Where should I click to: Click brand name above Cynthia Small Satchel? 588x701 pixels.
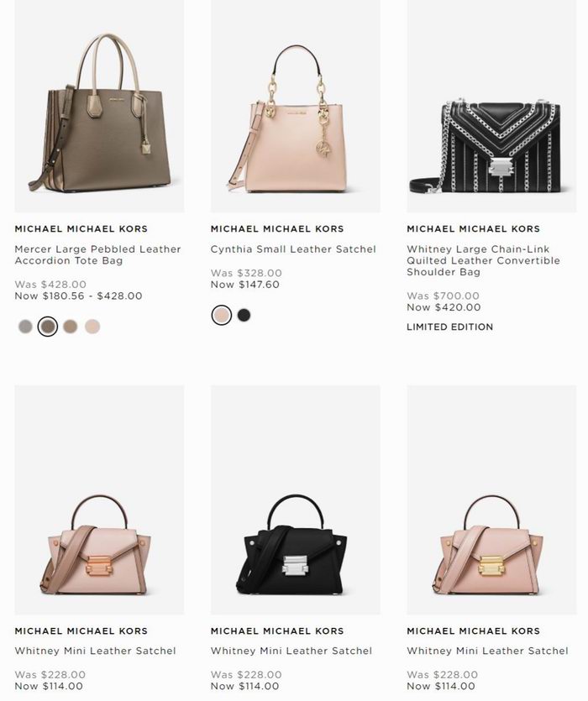(x=277, y=229)
